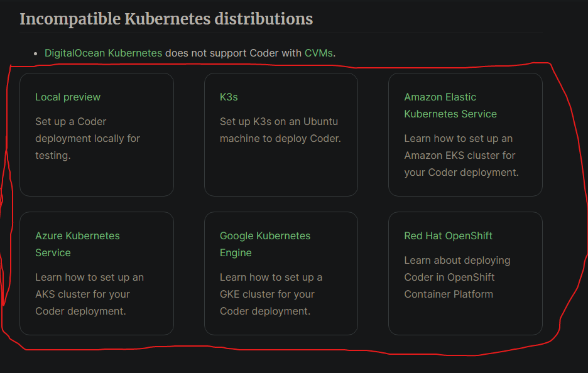Open the Amazon Elastic Kubernetes Service link
This screenshot has width=588, height=373.
pos(450,105)
